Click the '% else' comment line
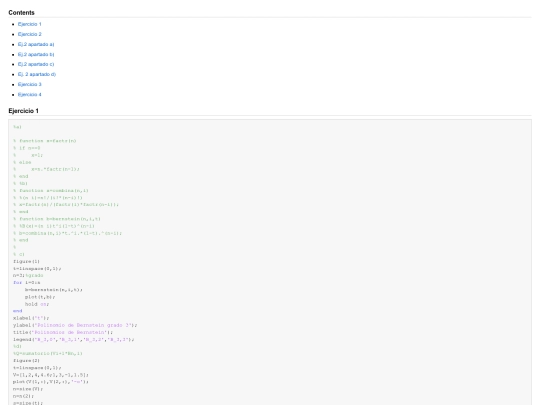The height and width of the screenshot is (405, 540). tap(22, 162)
